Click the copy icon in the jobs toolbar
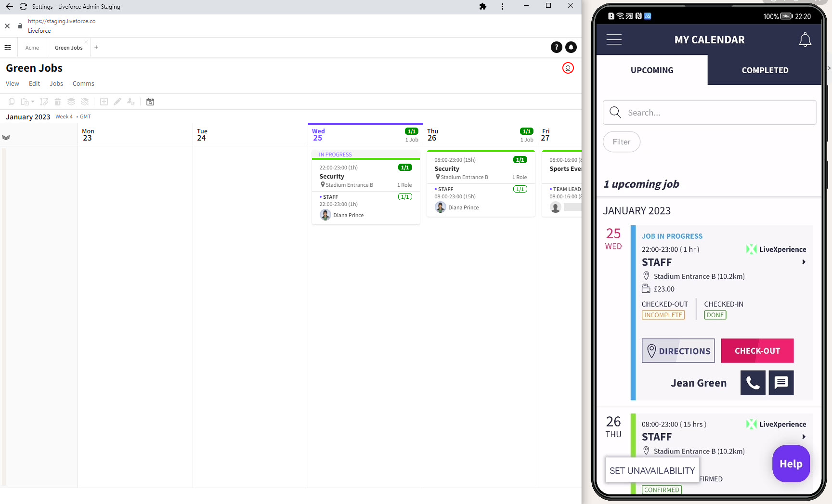 coord(12,102)
